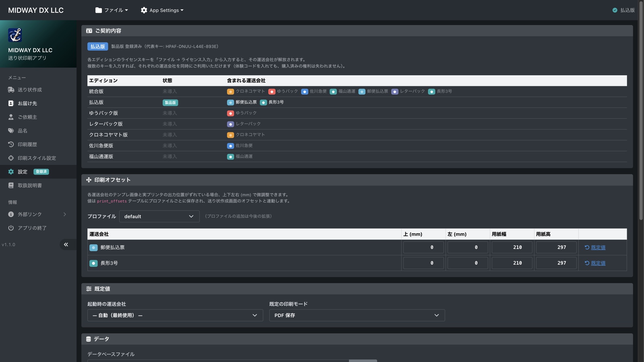Viewport: 644px width, 362px height.
Task: Click the info icon beside 外部リンク
Action: click(11, 214)
